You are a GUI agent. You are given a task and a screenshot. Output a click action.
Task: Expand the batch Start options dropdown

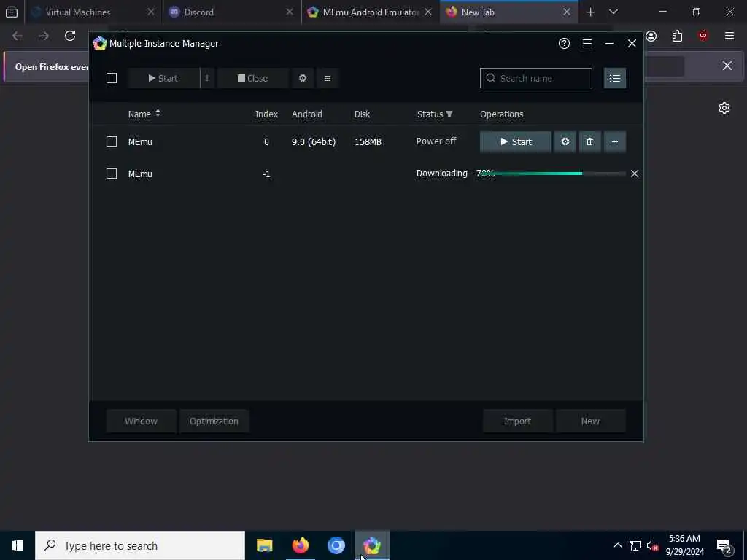click(x=207, y=78)
